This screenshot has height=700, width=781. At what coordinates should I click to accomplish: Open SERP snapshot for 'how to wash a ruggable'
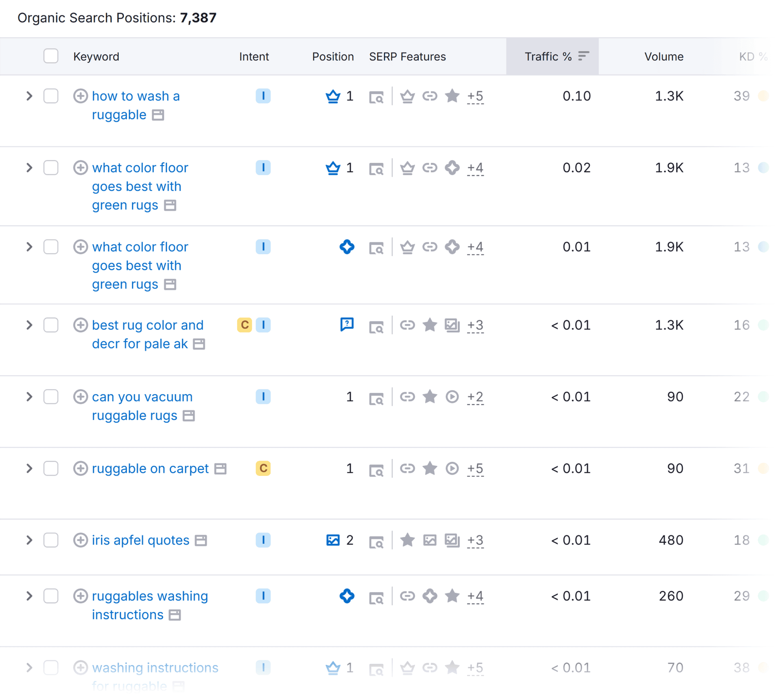click(x=376, y=97)
